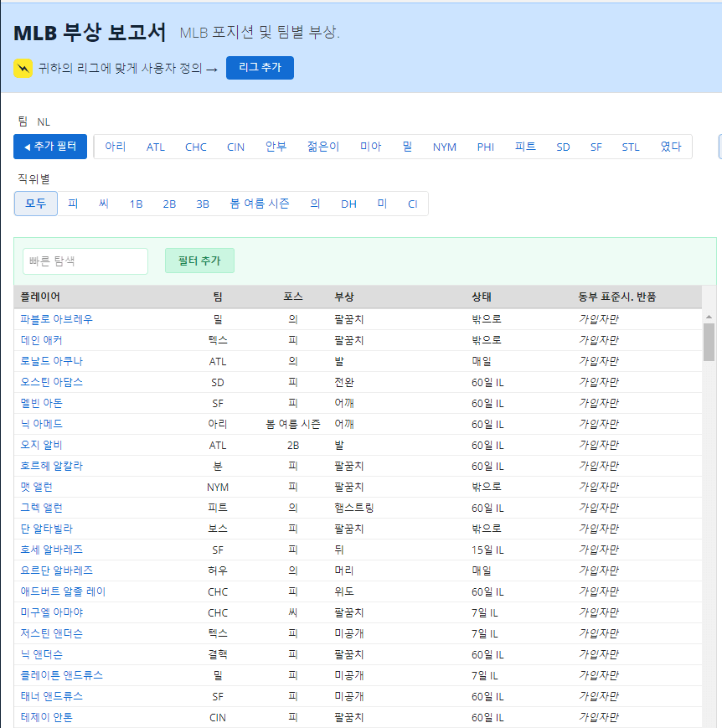This screenshot has width=722, height=728.
Task: Select the SD team tab
Action: (563, 147)
